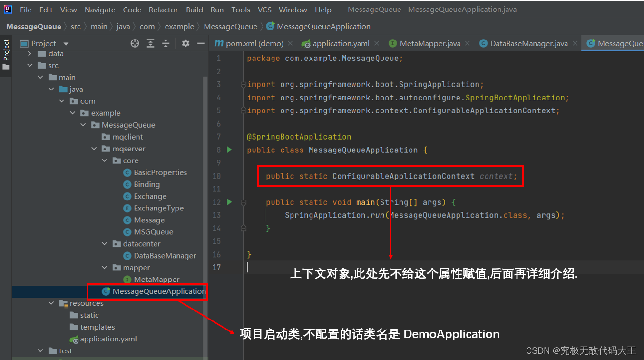Collapse the core package
The height and width of the screenshot is (360, 644).
[104, 160]
